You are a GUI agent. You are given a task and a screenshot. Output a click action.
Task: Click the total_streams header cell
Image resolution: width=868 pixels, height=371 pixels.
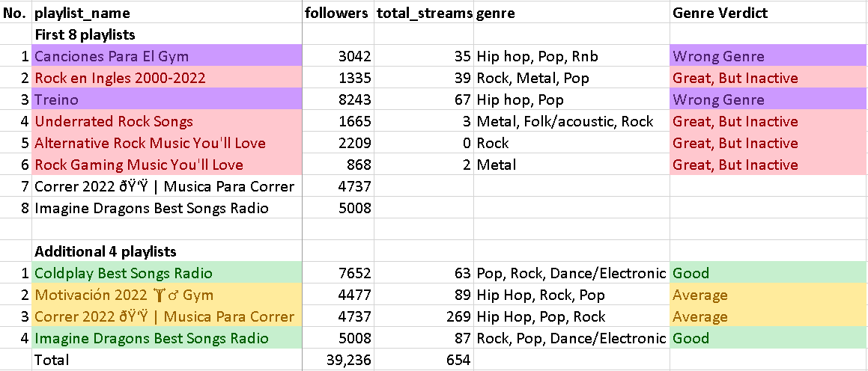coord(424,13)
